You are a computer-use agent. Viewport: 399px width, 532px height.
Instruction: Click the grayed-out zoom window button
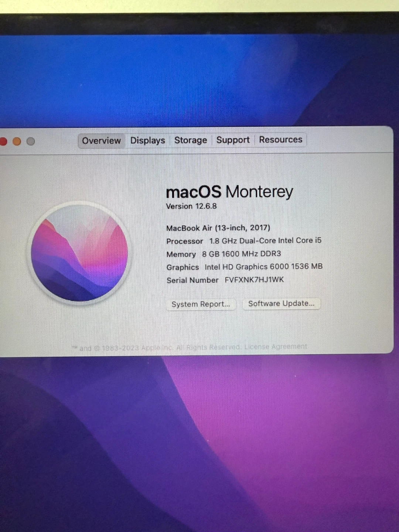click(31, 141)
